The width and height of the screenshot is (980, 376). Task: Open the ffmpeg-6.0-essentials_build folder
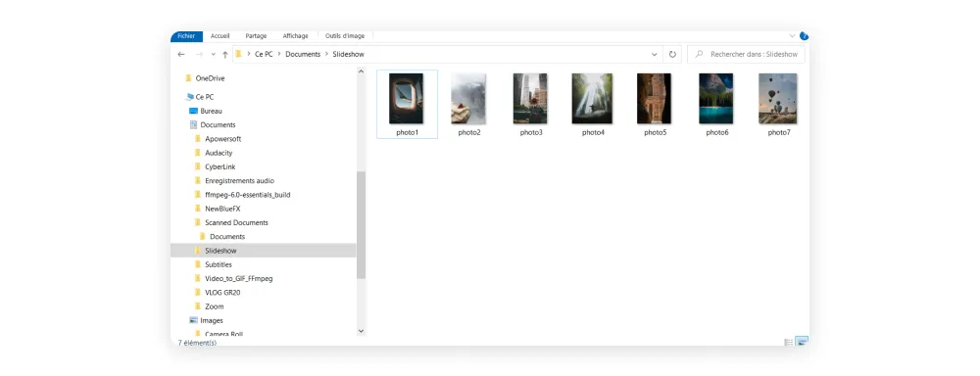coord(248,195)
